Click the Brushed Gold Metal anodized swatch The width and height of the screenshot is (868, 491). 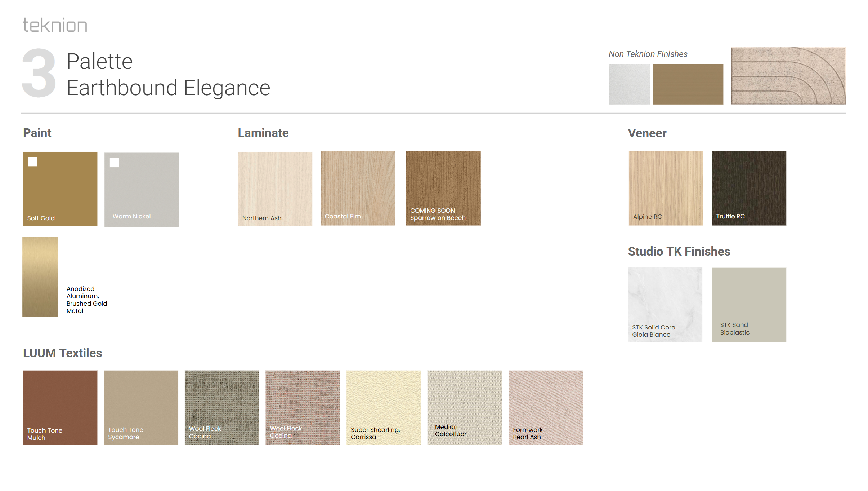click(40, 277)
